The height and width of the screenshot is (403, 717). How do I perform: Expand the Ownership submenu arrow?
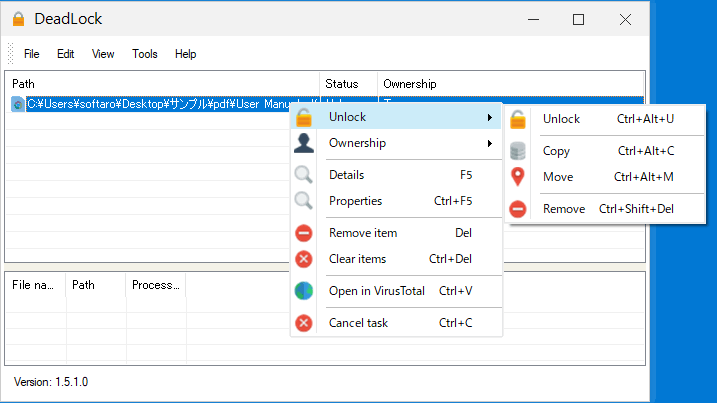click(489, 144)
